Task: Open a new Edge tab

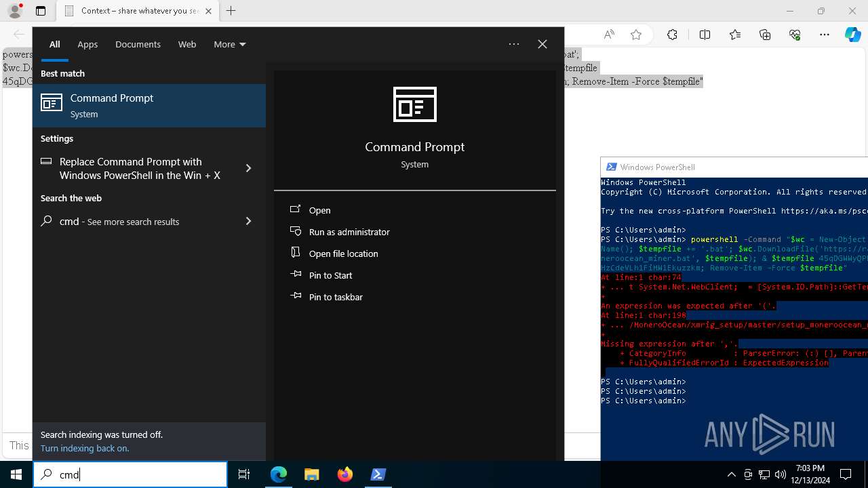Action: 231,11
